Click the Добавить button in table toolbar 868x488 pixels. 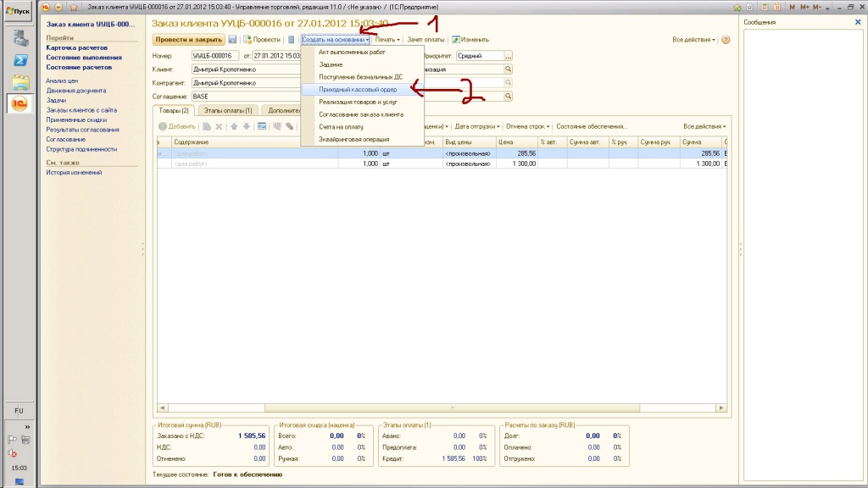[177, 127]
